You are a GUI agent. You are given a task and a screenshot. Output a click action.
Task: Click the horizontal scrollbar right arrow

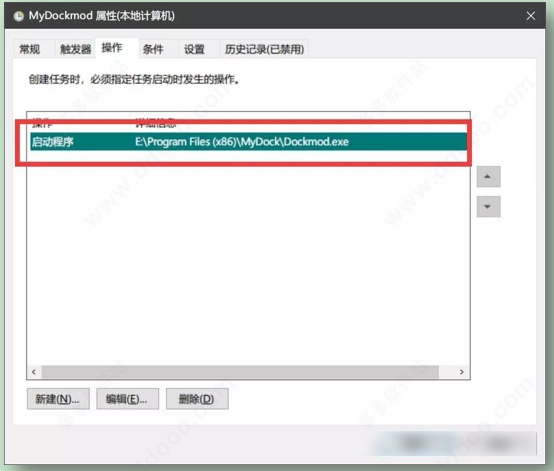point(461,372)
